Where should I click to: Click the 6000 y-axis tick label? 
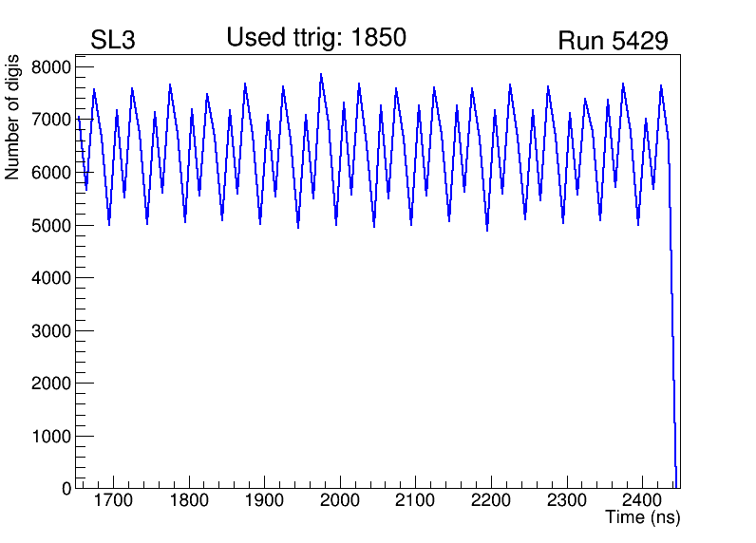tap(51, 173)
